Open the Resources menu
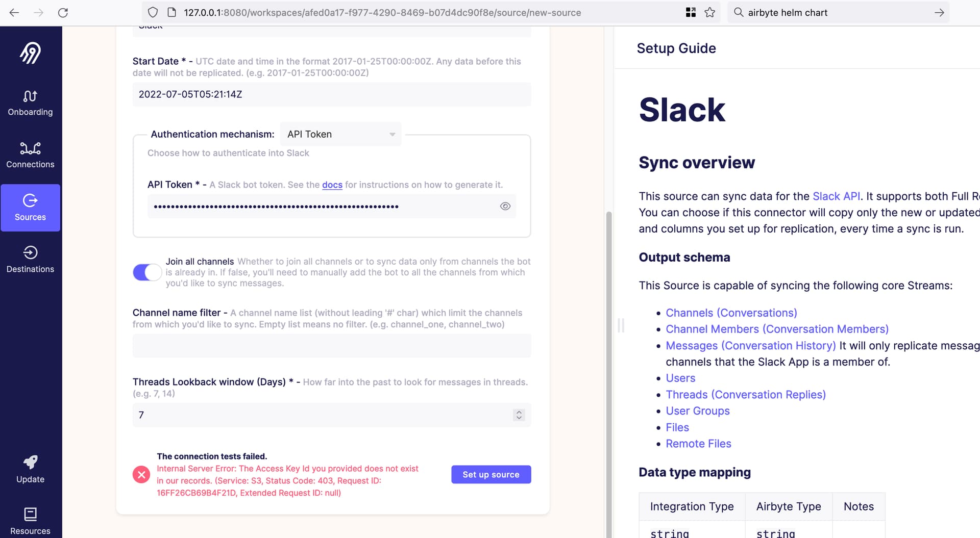Viewport: 980px width, 538px height. click(x=30, y=521)
